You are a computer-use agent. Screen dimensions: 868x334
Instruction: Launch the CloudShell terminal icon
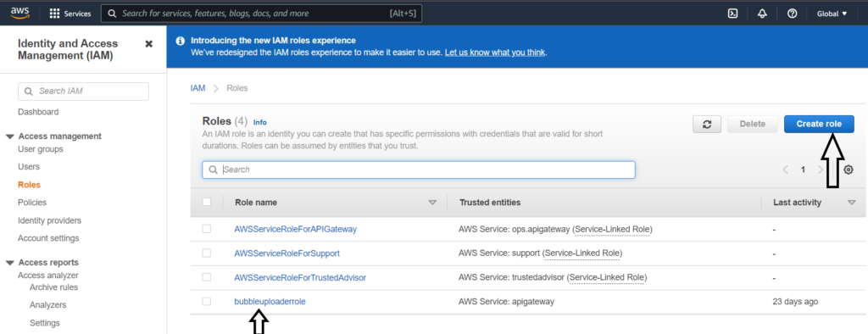[732, 14]
